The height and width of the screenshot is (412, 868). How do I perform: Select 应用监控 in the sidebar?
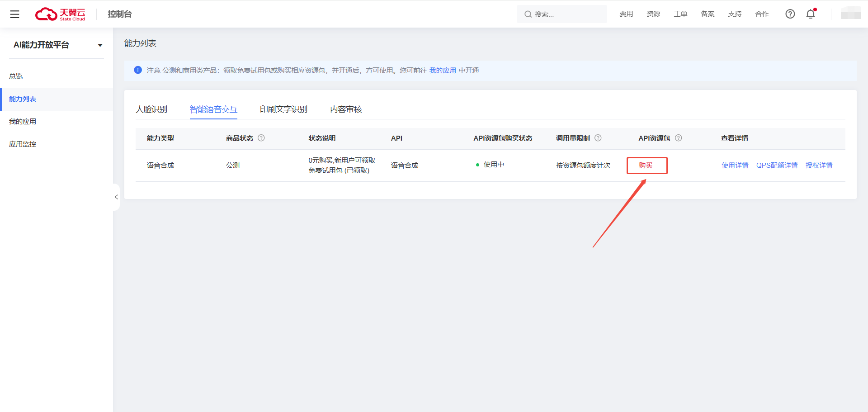tap(23, 143)
